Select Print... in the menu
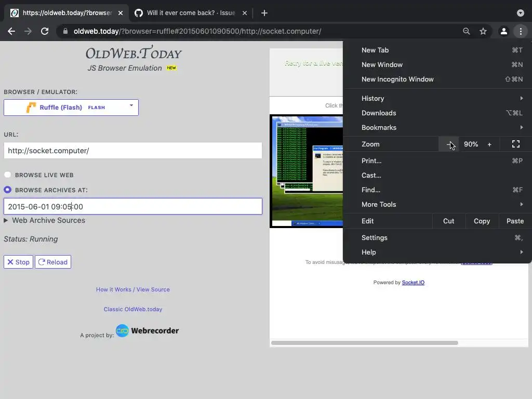The height and width of the screenshot is (399, 532). [x=437, y=161]
